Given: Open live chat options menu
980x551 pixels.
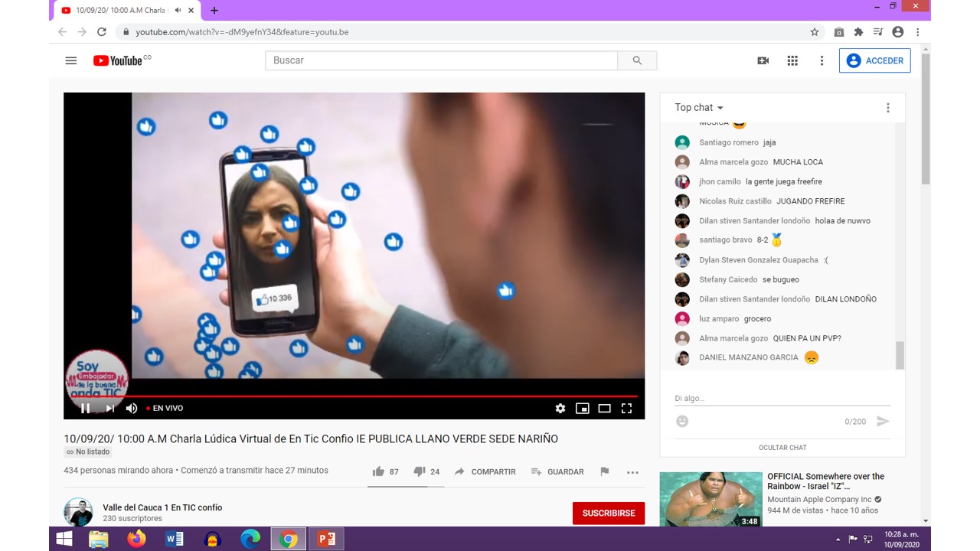Looking at the screenshot, I should coord(888,108).
